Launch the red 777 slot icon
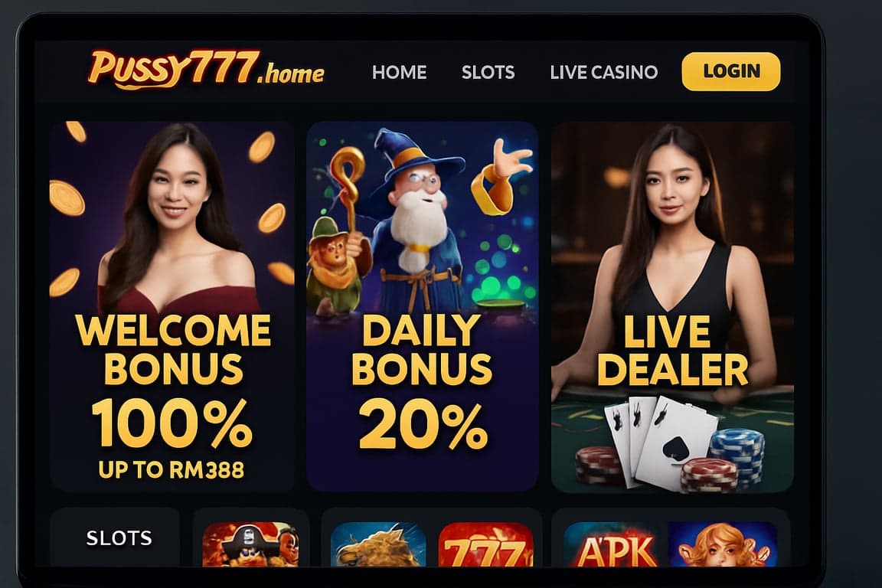This screenshot has width=882, height=588. click(x=485, y=544)
